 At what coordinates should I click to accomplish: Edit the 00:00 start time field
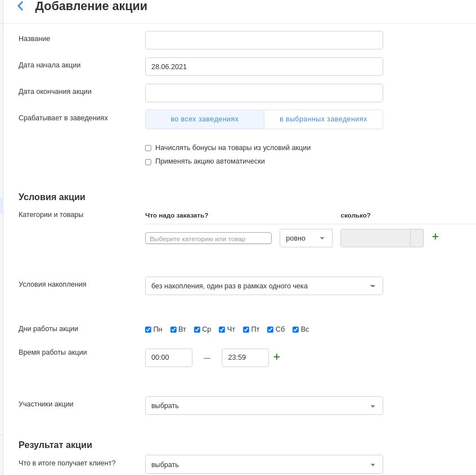tap(168, 358)
